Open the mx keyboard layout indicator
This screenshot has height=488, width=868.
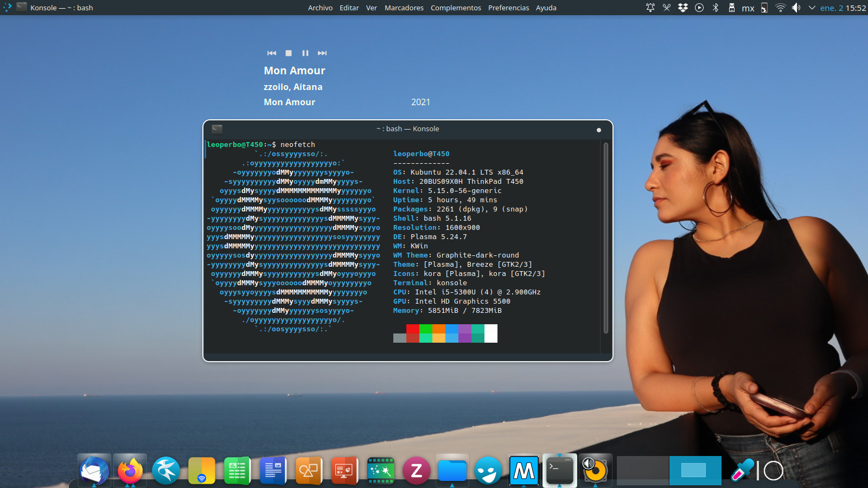(x=748, y=8)
